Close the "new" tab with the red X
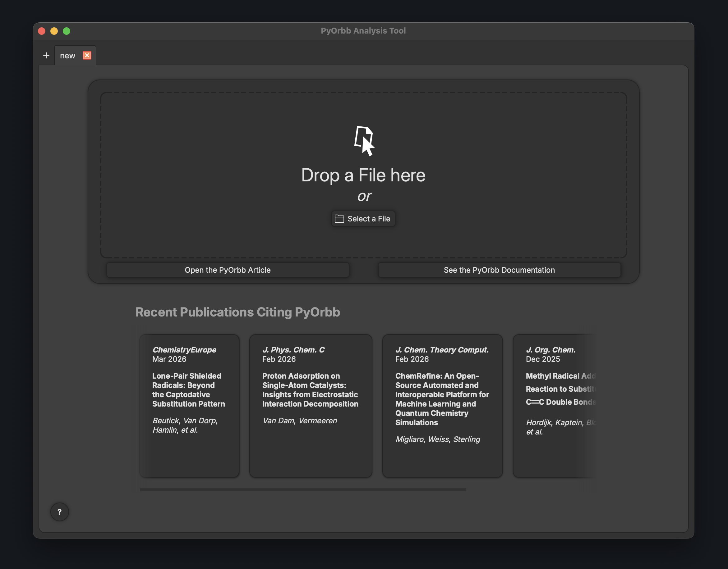Image resolution: width=728 pixels, height=569 pixels. [87, 55]
